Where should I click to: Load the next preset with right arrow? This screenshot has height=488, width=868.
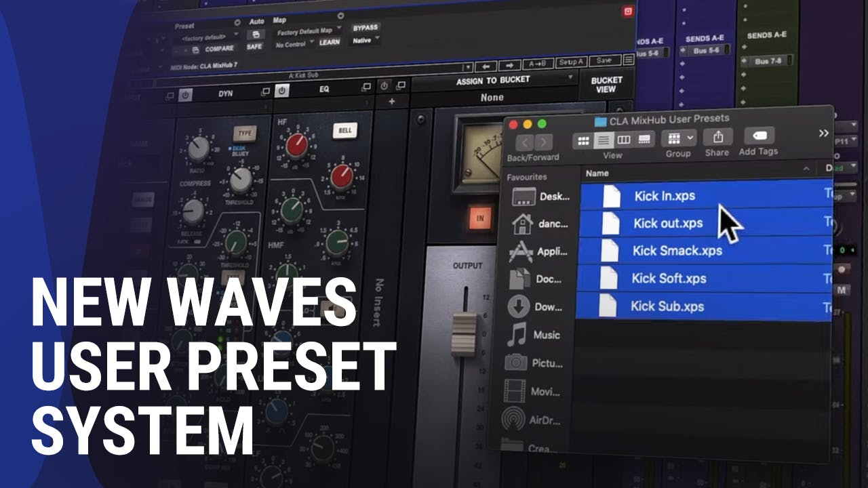pos(509,66)
